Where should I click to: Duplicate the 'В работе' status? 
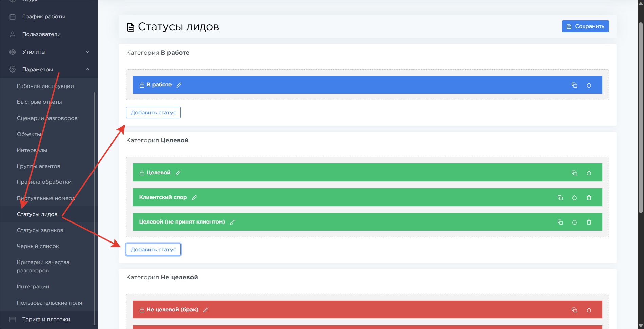pos(574,85)
